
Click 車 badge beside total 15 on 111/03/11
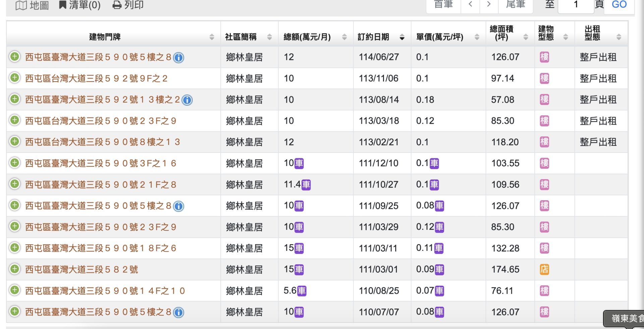tap(299, 249)
